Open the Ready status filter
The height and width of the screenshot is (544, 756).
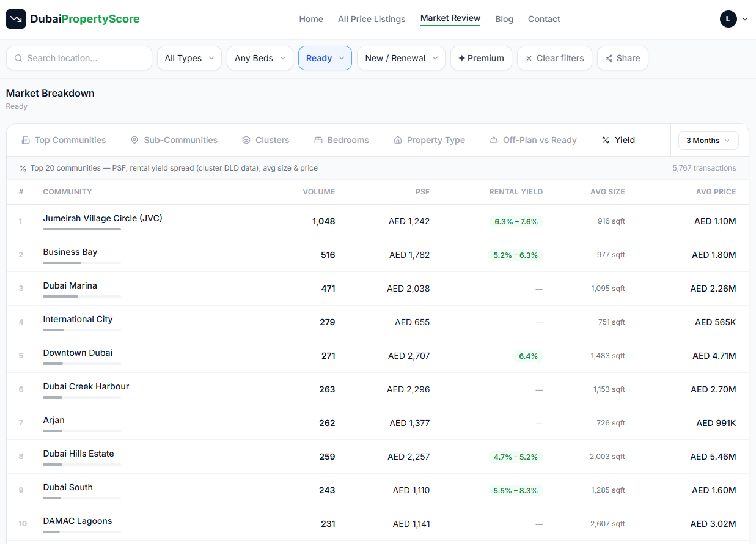coord(325,58)
